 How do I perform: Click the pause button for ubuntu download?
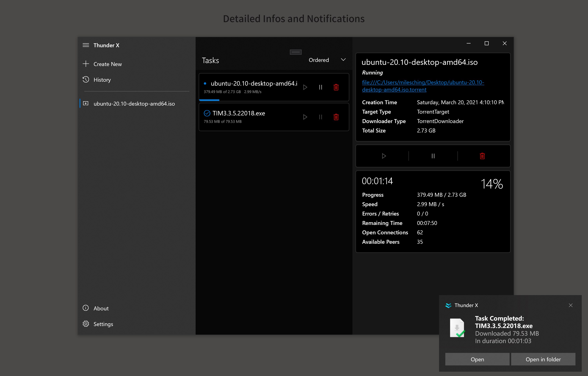(321, 87)
